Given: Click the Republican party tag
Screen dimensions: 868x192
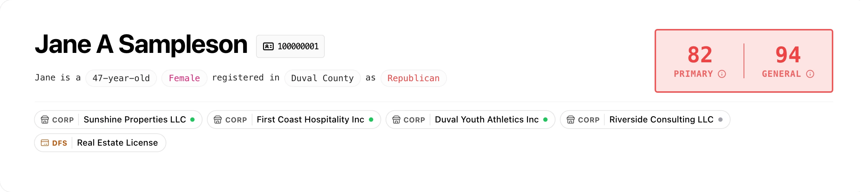Looking at the screenshot, I should 413,78.
